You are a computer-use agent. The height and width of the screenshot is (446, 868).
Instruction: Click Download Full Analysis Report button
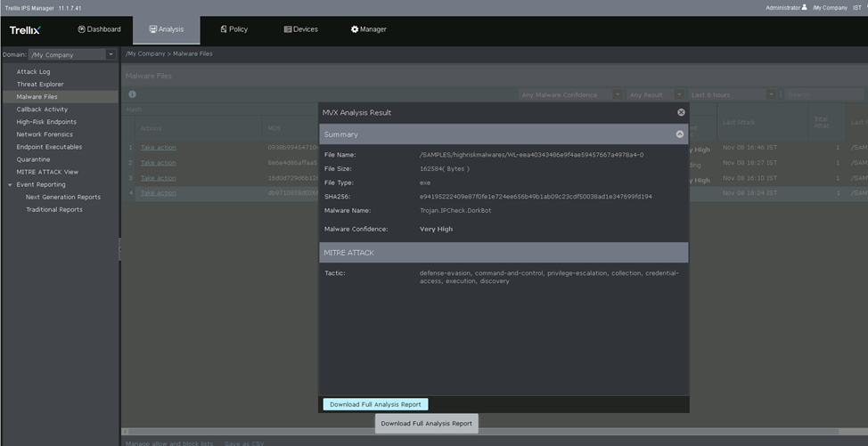pyautogui.click(x=375, y=404)
